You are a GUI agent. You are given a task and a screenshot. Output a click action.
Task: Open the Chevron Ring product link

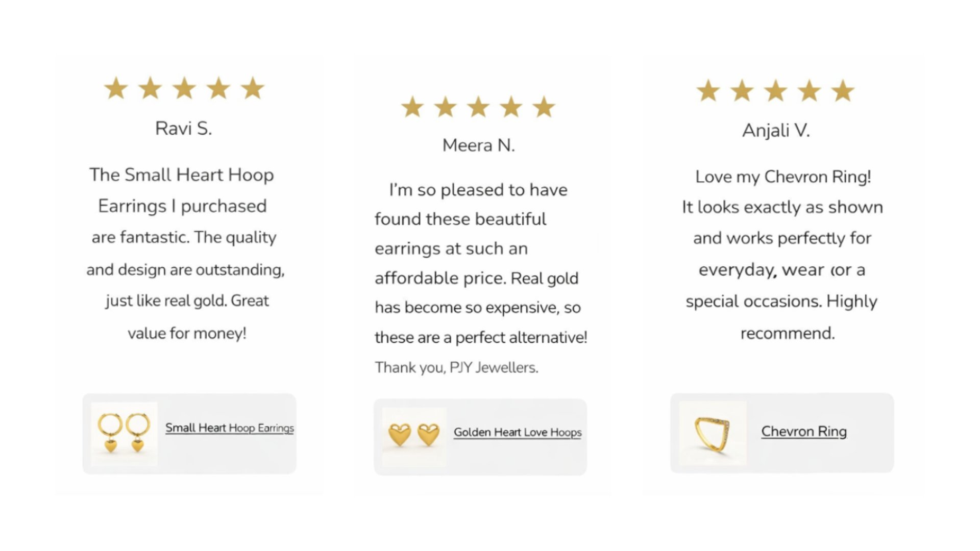[803, 432]
